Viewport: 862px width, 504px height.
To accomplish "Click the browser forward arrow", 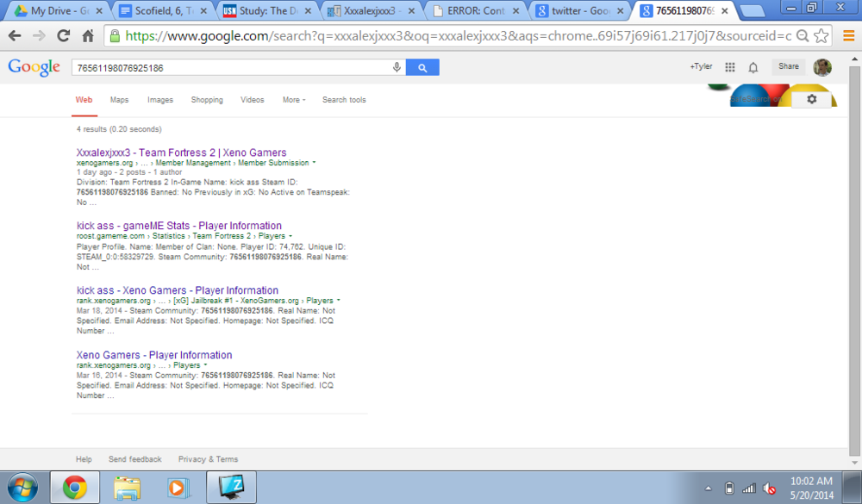I will click(39, 36).
